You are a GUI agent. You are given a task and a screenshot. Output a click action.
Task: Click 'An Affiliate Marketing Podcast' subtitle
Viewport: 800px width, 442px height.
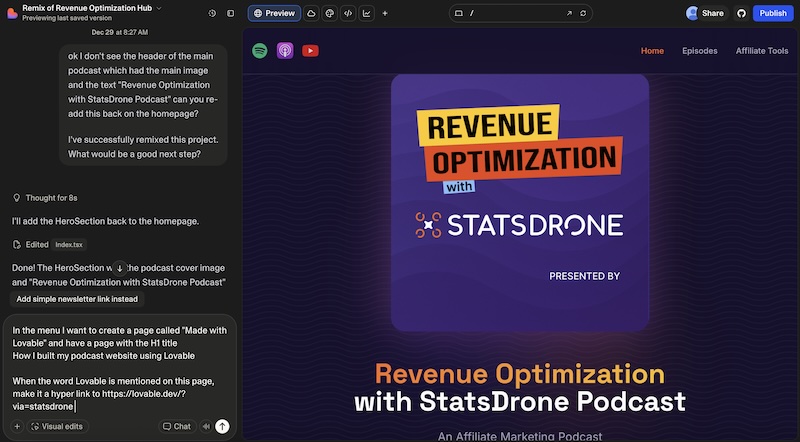click(520, 436)
